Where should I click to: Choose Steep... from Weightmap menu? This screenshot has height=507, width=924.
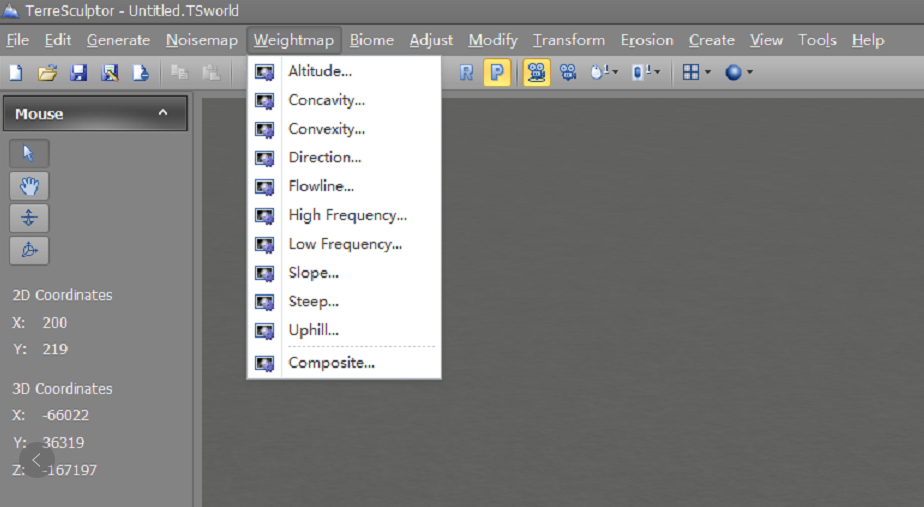point(344,302)
